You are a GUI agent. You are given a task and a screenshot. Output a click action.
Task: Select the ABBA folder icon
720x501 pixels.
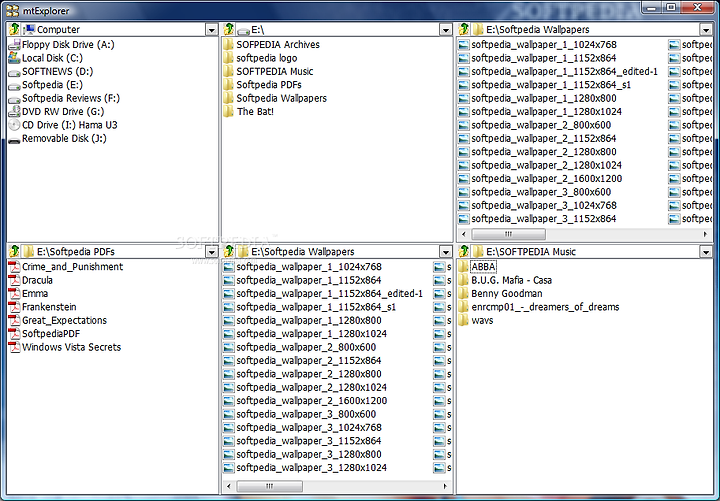pyautogui.click(x=463, y=267)
